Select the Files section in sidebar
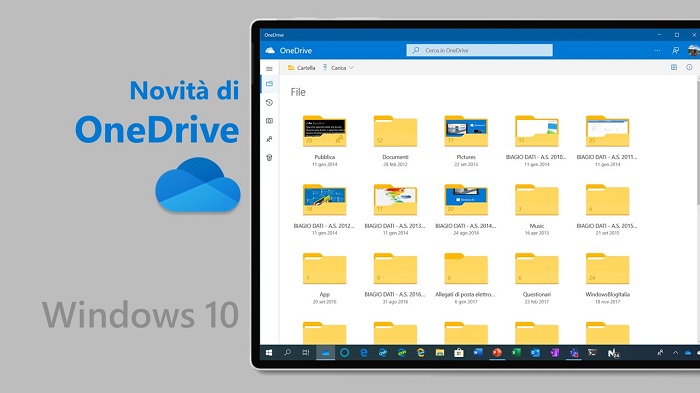The image size is (700, 393). (269, 84)
